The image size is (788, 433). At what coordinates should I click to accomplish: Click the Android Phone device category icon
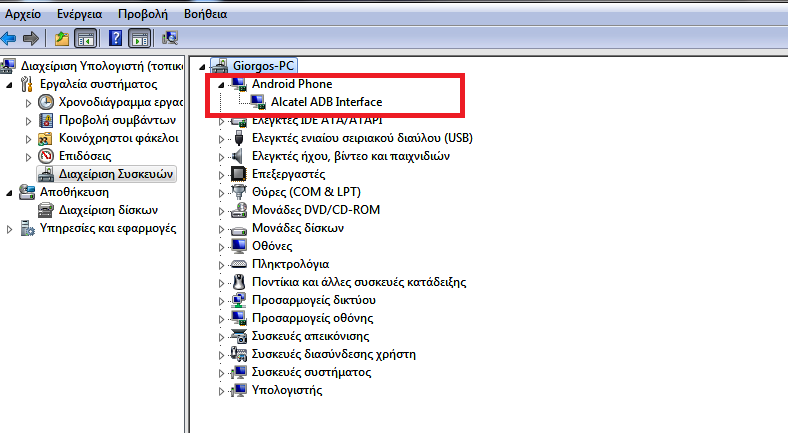pyautogui.click(x=239, y=84)
